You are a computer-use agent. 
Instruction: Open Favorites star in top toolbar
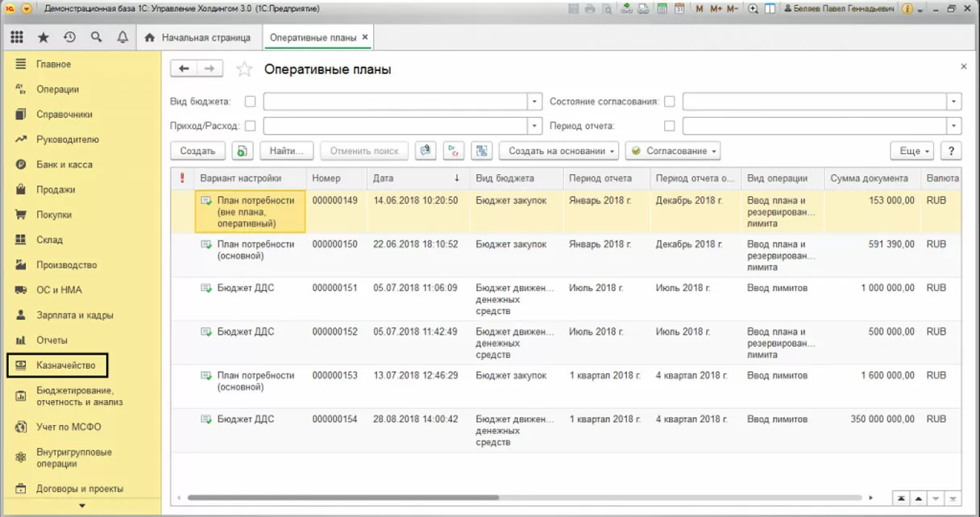44,37
